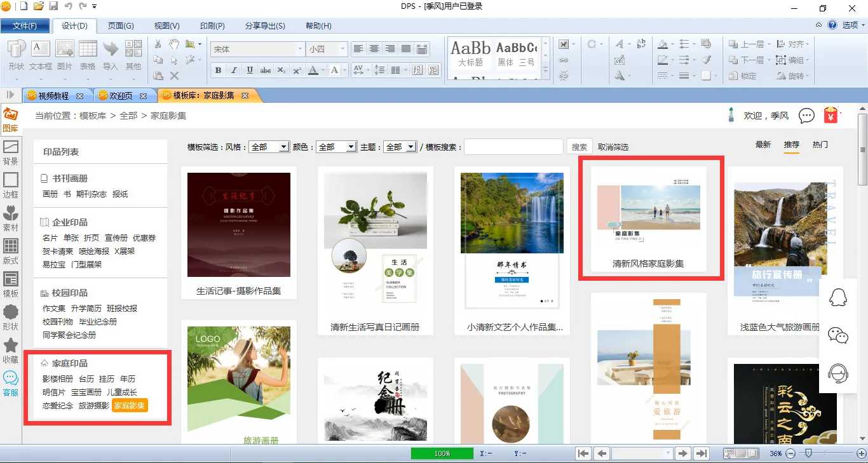Image resolution: width=868 pixels, height=463 pixels.
Task: Open the 颜色 color filter dropdown
Action: coord(336,147)
